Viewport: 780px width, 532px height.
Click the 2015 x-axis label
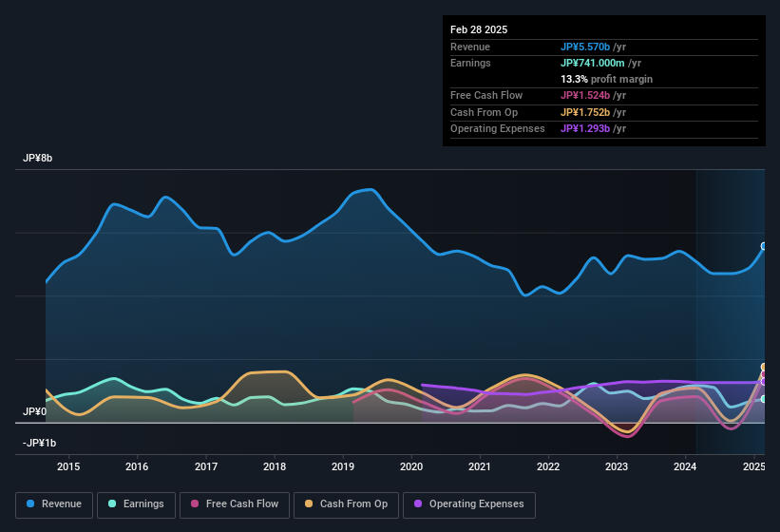[x=68, y=466]
